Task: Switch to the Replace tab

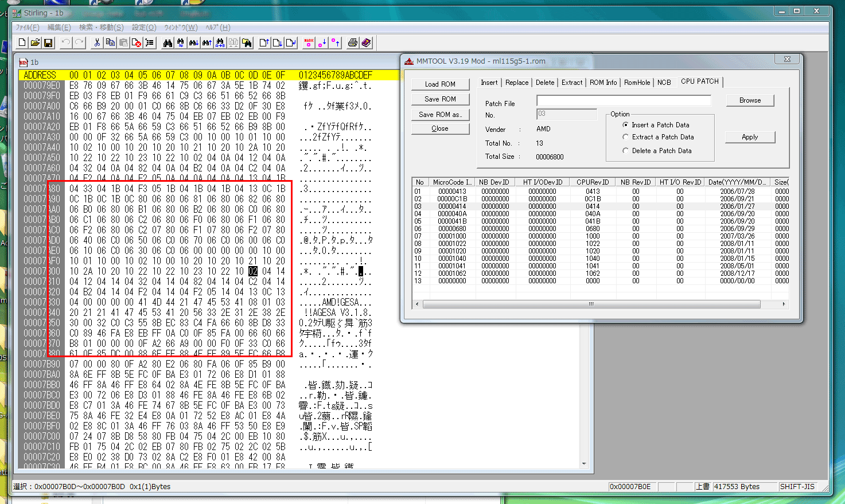Action: coord(517,83)
